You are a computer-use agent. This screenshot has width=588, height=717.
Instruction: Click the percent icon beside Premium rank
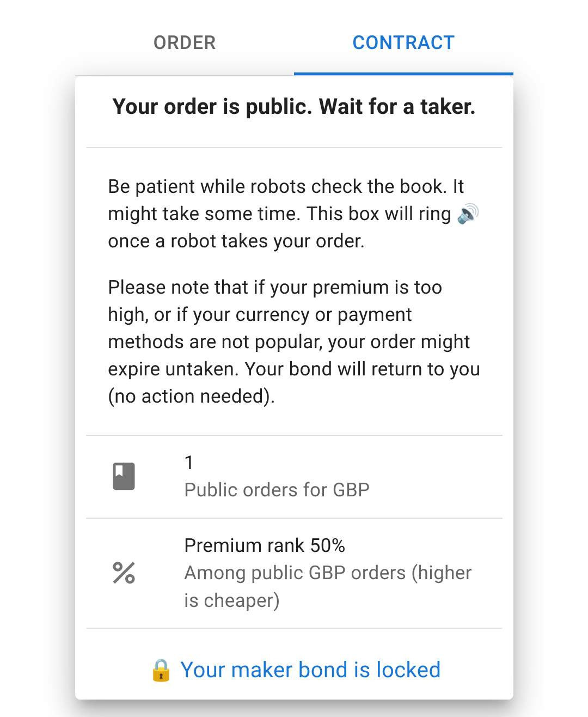click(124, 573)
